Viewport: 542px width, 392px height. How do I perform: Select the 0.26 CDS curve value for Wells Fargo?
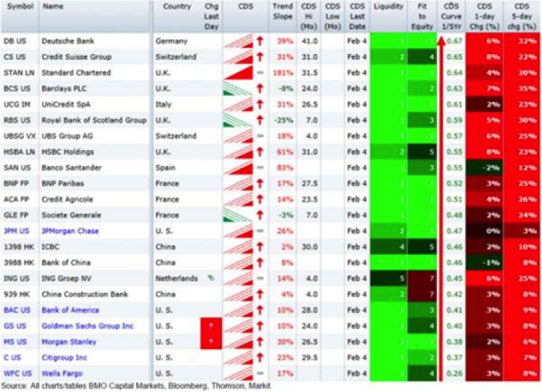[454, 373]
